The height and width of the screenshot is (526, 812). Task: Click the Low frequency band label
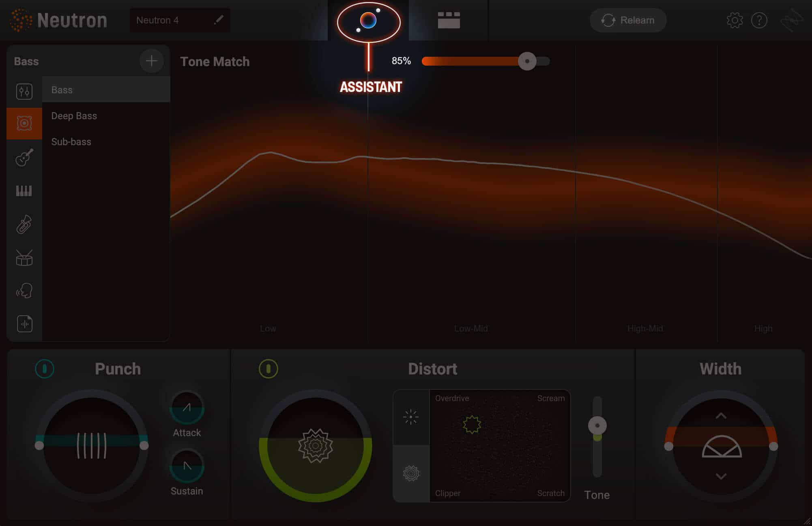(268, 328)
